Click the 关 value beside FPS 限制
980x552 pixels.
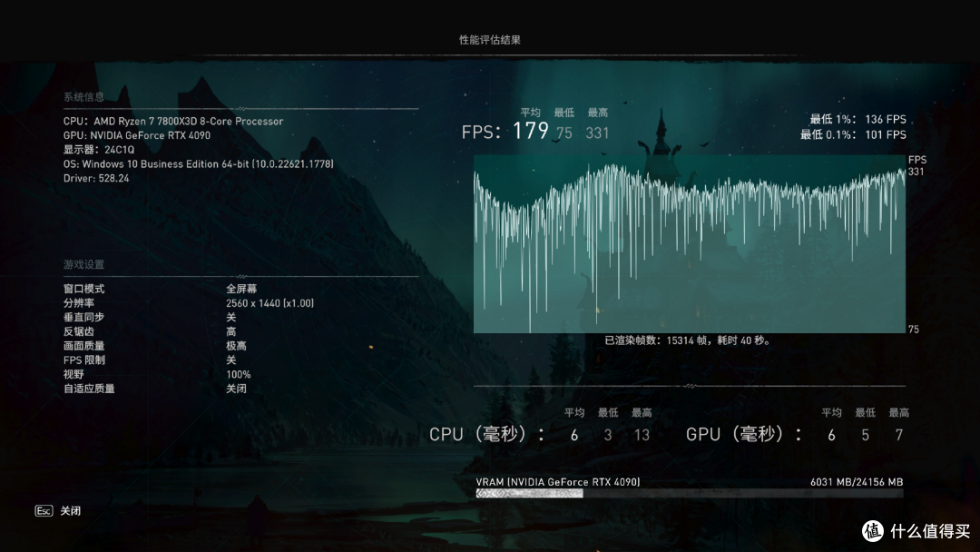click(x=231, y=360)
